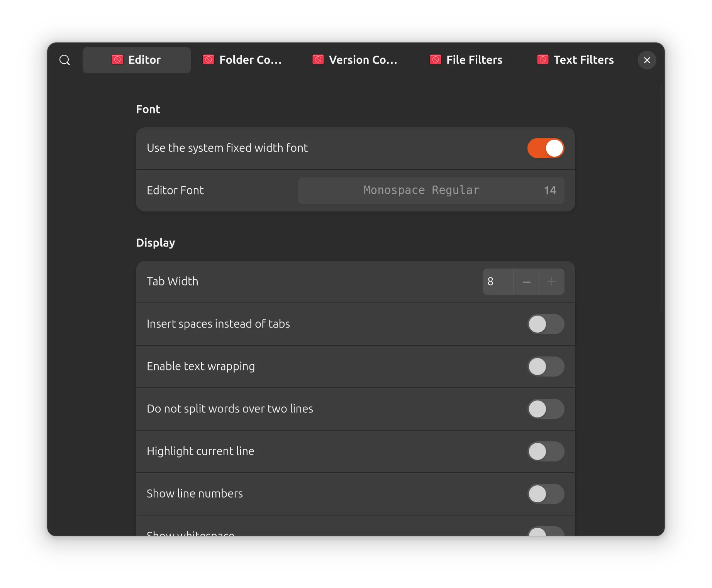This screenshot has width=712, height=588.
Task: Close the preferences dialog
Action: 647,60
